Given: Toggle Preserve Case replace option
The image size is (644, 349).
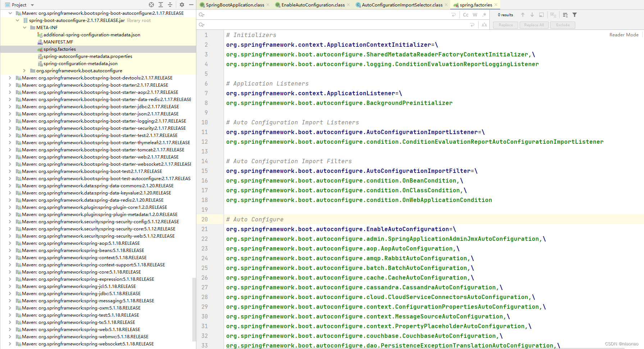Looking at the screenshot, I should [484, 25].
